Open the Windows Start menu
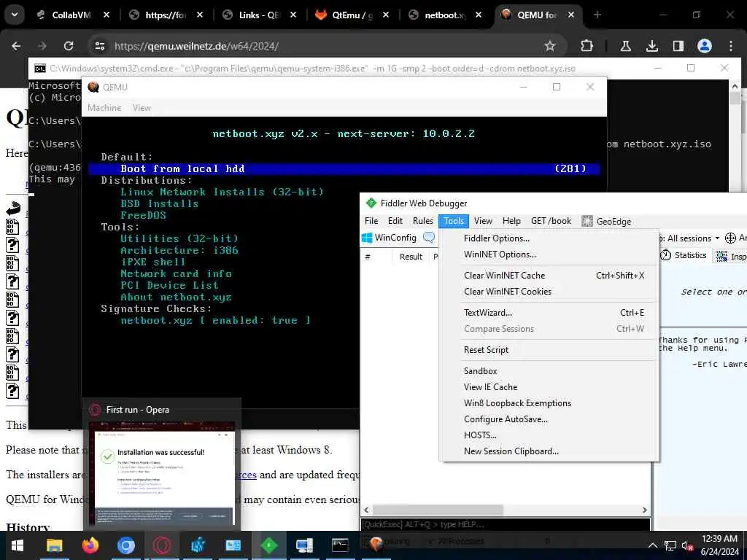This screenshot has width=747, height=560. coord(18,545)
